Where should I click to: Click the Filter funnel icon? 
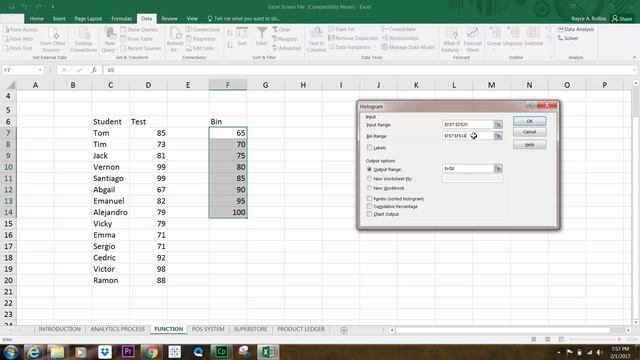262,36
